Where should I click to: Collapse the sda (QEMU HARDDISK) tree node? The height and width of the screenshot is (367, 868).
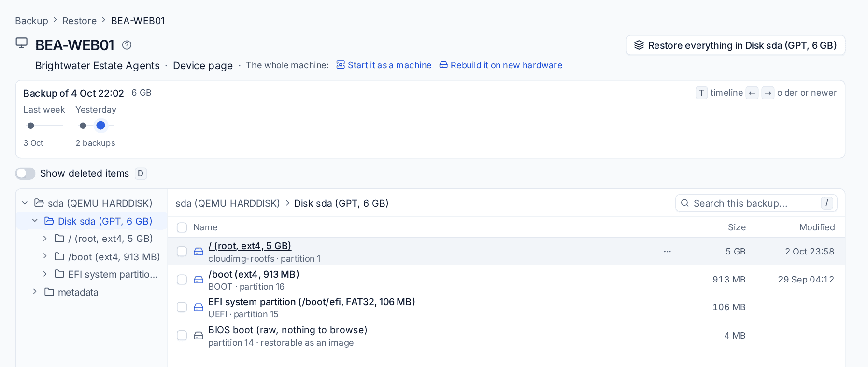(x=25, y=203)
